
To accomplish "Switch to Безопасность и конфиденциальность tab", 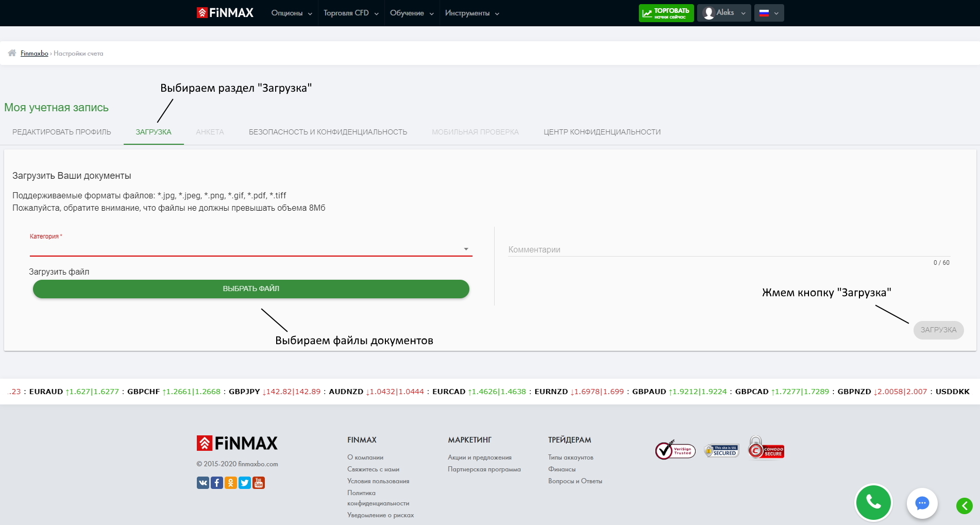I will [x=328, y=132].
